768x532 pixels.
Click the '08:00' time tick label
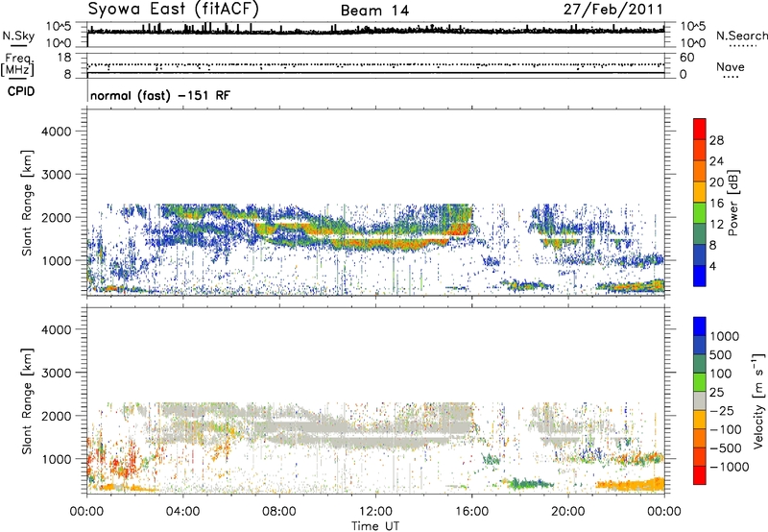[279, 512]
